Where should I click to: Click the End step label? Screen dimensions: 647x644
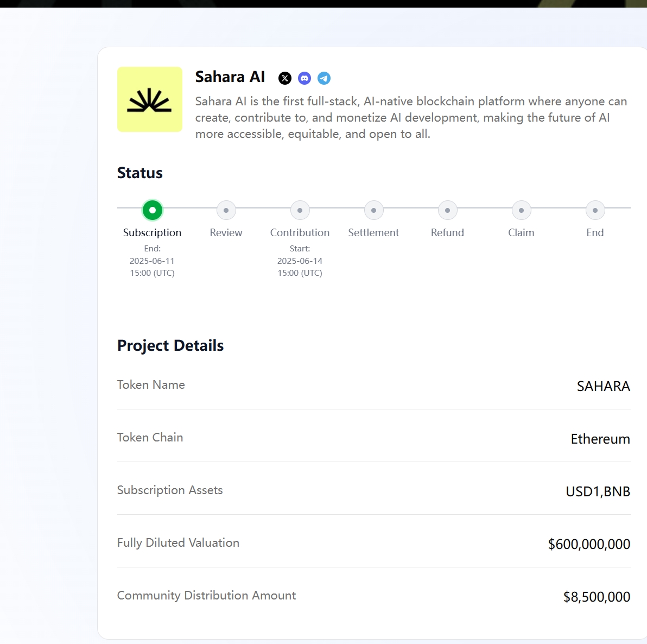click(595, 233)
